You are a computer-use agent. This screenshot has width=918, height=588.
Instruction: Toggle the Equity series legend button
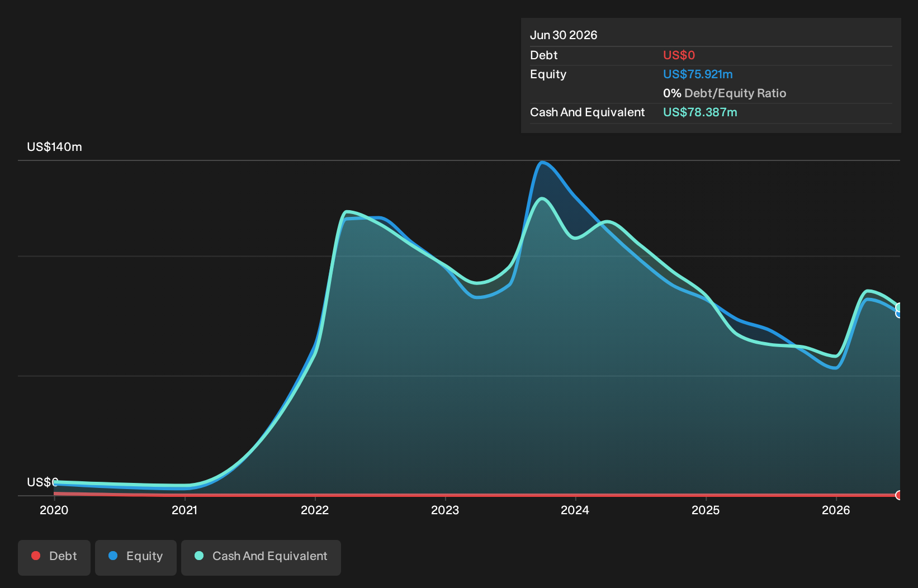[136, 557]
